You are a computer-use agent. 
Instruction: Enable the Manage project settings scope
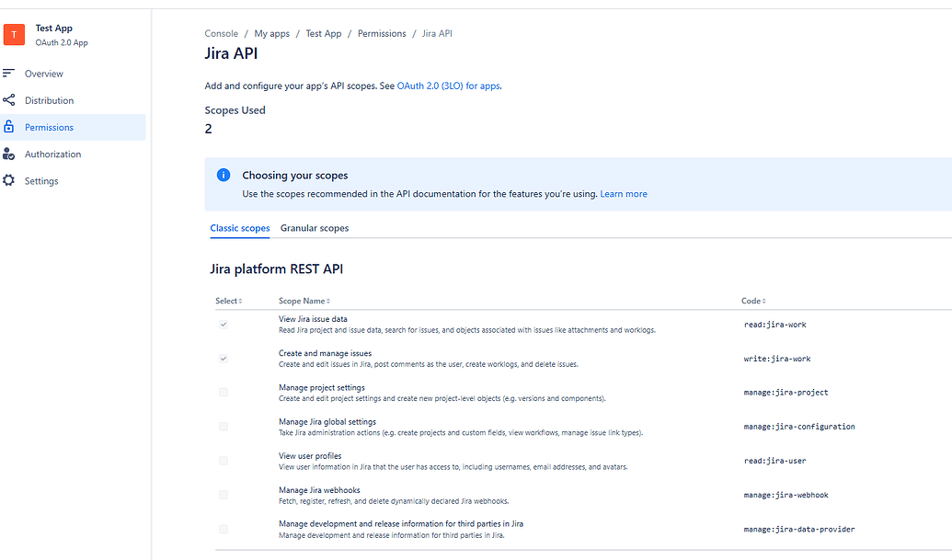pyautogui.click(x=223, y=392)
